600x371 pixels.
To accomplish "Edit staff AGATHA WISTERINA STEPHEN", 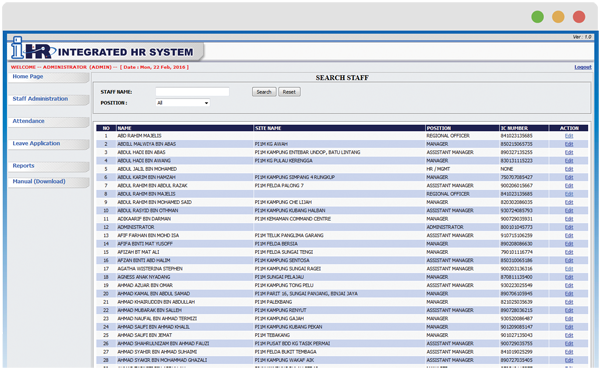I will pyautogui.click(x=569, y=269).
